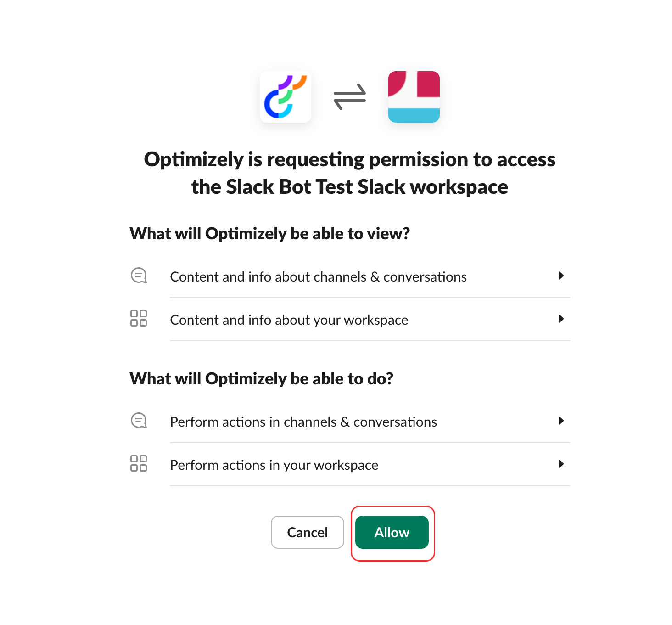
Task: Click the workspace grid icon beside workspace view permission
Action: pos(139,319)
